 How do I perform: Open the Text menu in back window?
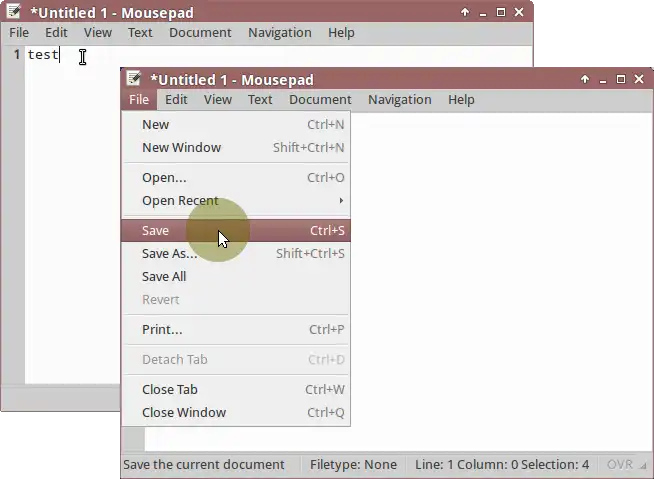coord(140,33)
